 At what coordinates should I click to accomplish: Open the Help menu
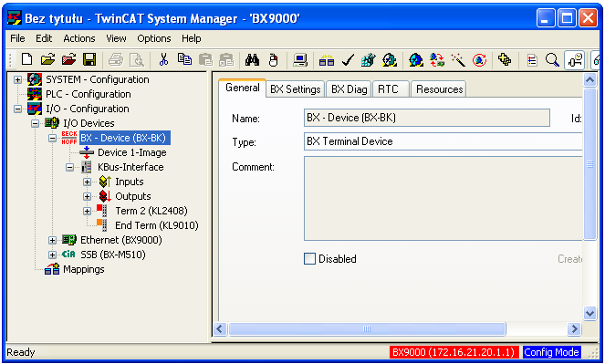192,38
